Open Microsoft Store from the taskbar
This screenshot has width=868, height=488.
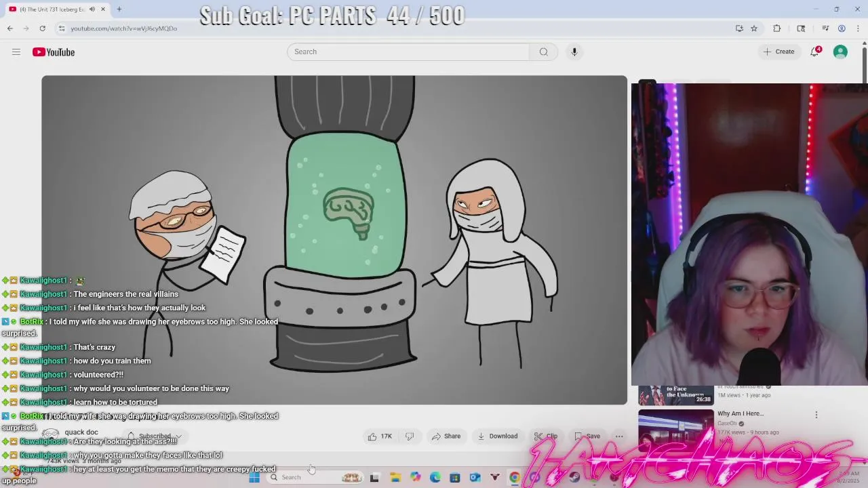455,477
